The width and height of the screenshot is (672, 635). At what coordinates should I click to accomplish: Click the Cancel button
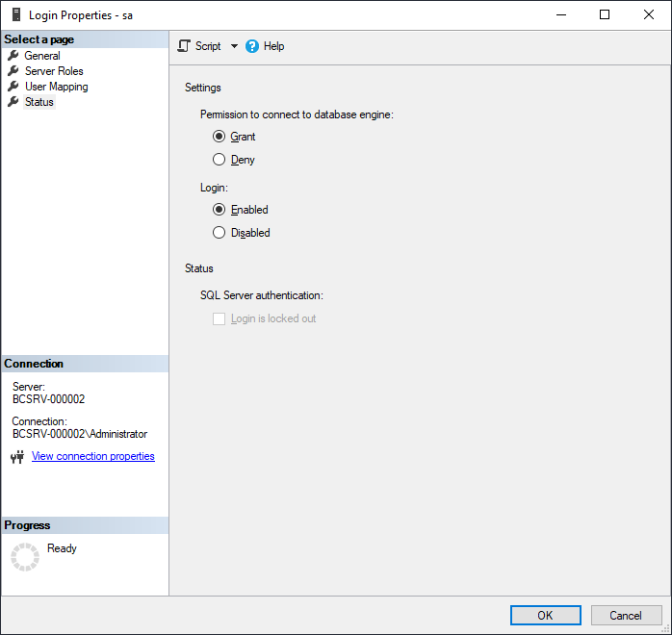[626, 616]
